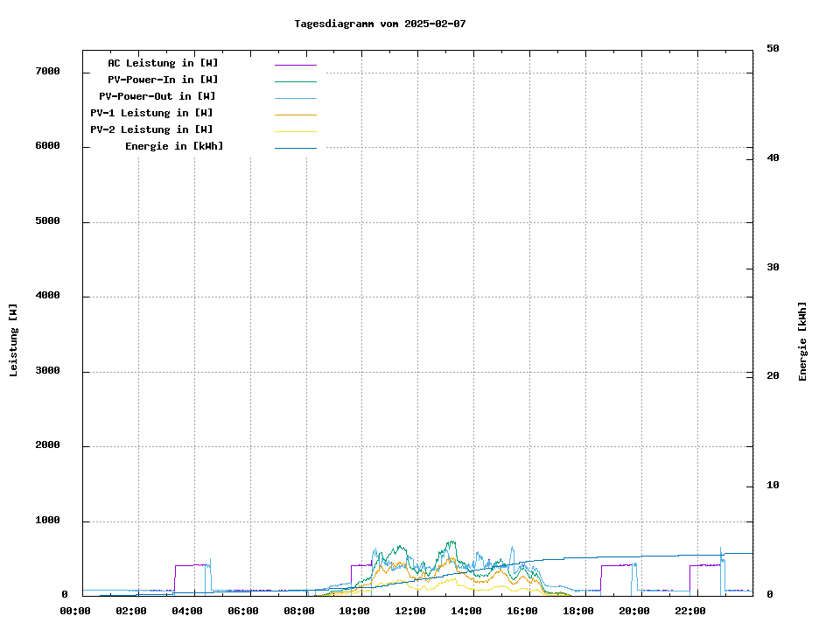This screenshot has width=840, height=630.
Task: Select the 'AC Leistung in [W]' legend label
Action: coord(163,63)
